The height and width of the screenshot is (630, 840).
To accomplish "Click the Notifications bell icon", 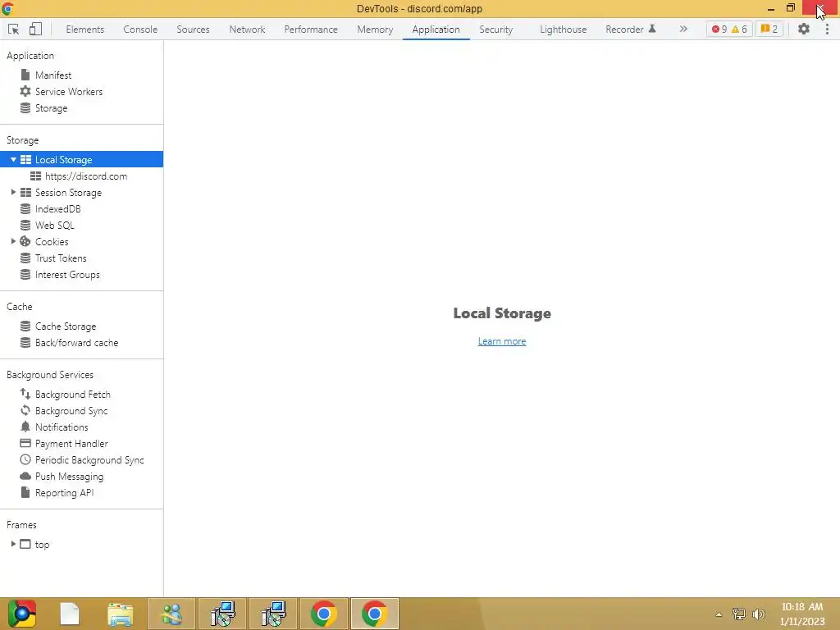I will [x=25, y=427].
